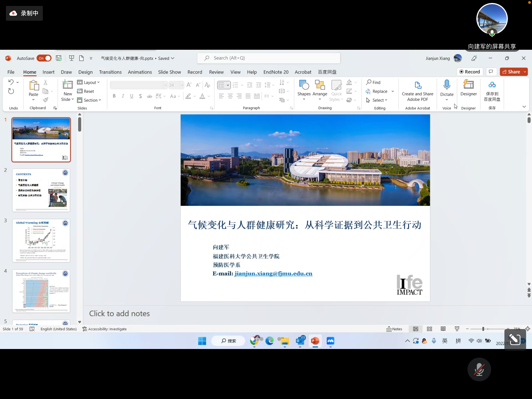Open Reading View from status bar

443,329
